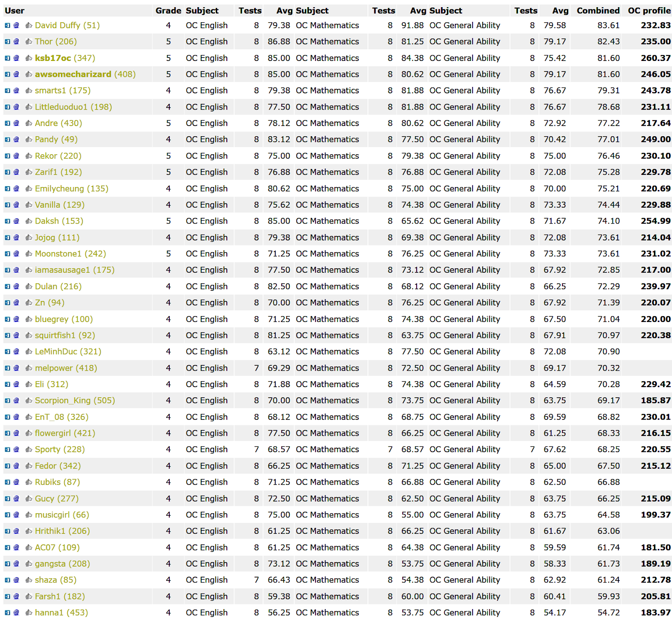Select Pandy's OC profile value 249.00
Viewport: 672px width, 620px height.
coord(656,140)
